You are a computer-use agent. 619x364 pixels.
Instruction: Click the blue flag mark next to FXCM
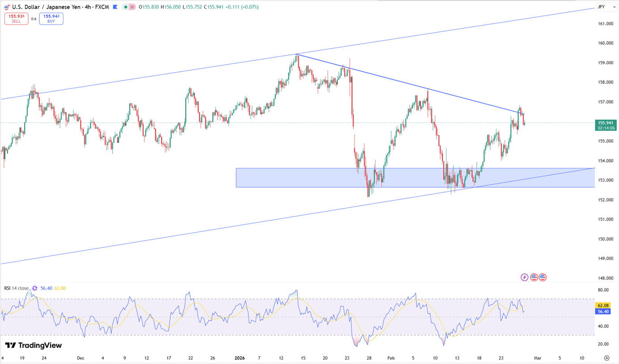point(115,7)
